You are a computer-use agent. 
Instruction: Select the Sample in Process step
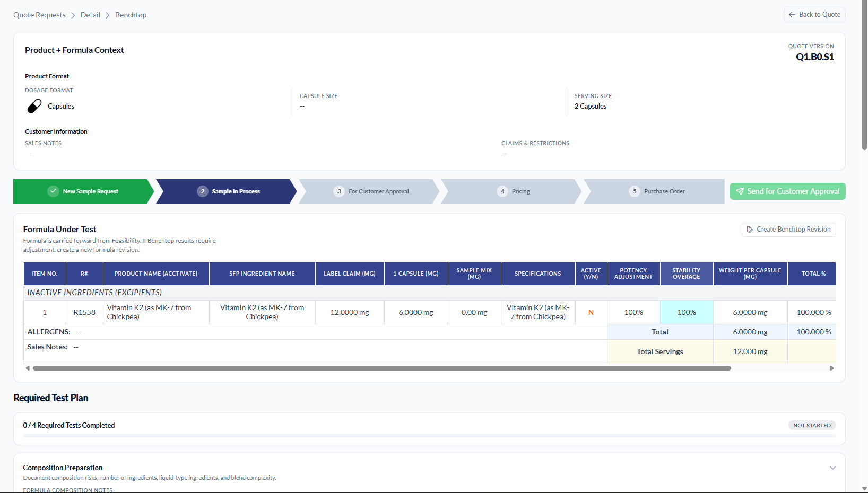[227, 191]
